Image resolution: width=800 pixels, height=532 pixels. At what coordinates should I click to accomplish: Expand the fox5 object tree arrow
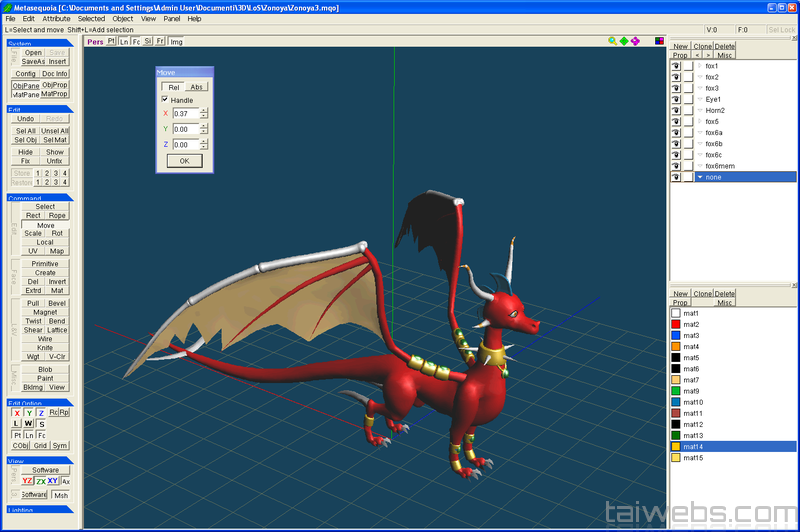[x=700, y=121]
